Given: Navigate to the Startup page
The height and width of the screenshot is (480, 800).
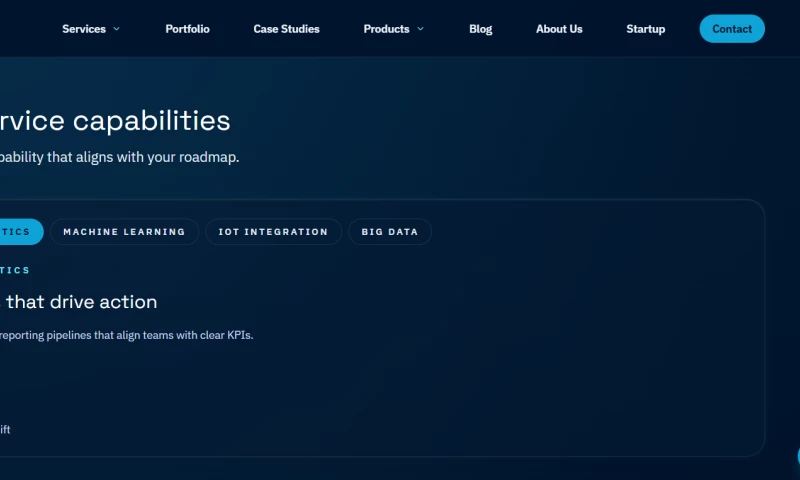Looking at the screenshot, I should point(645,29).
